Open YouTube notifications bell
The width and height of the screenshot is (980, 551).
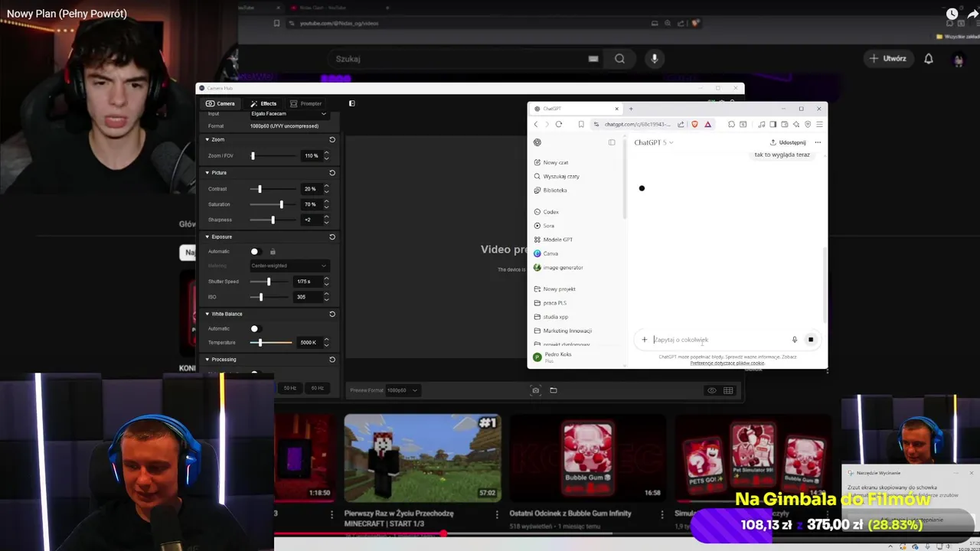pos(929,59)
